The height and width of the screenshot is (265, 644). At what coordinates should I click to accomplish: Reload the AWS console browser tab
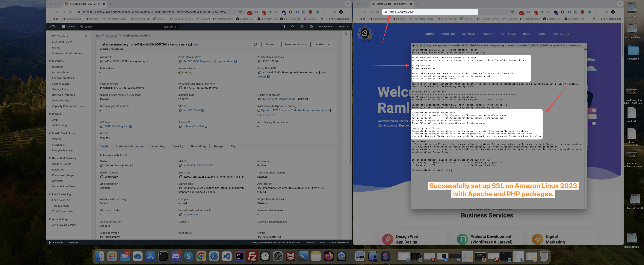click(64, 12)
